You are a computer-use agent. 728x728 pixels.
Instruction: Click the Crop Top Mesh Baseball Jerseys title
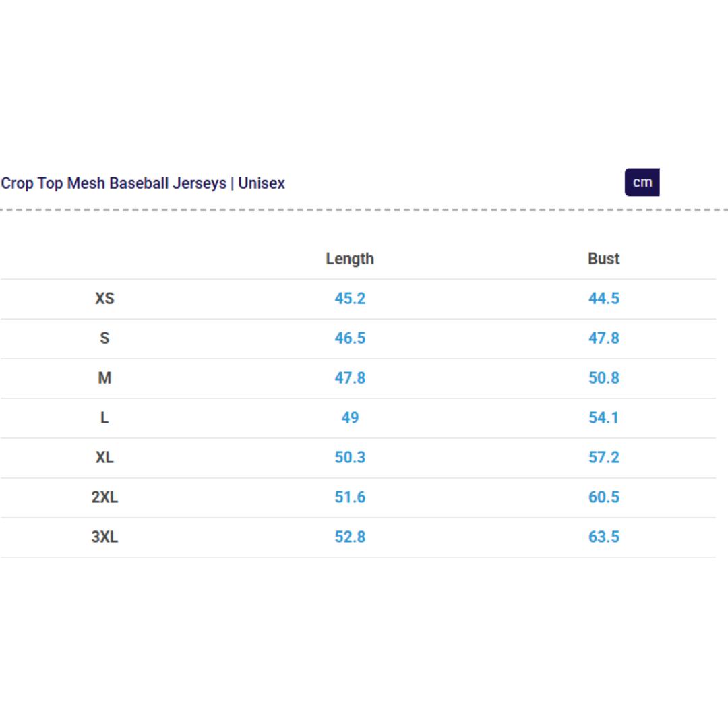coord(143,183)
